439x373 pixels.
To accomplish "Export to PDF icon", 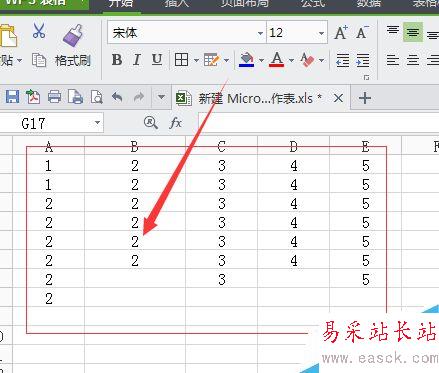I will pos(33,97).
